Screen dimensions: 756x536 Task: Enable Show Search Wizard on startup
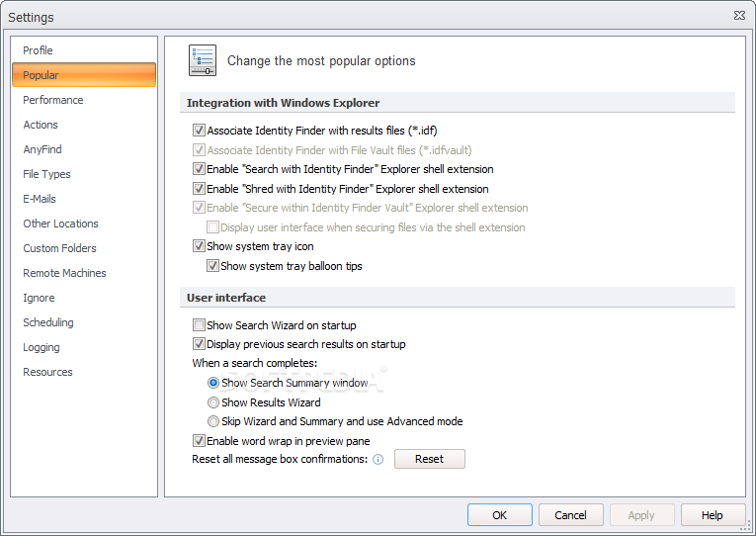pyautogui.click(x=199, y=325)
